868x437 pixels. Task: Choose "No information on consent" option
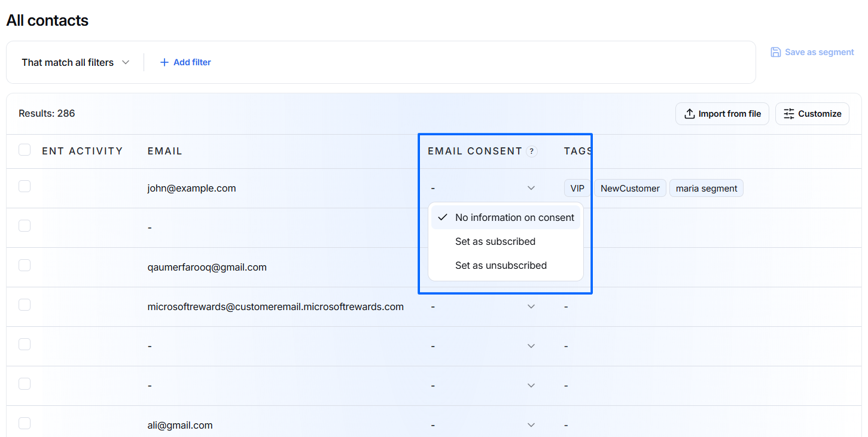point(505,217)
